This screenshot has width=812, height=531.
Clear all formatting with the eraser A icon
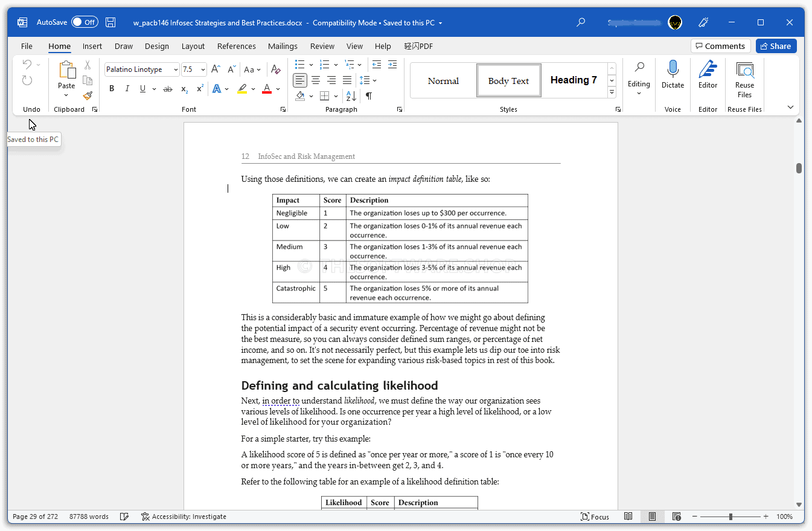(276, 69)
